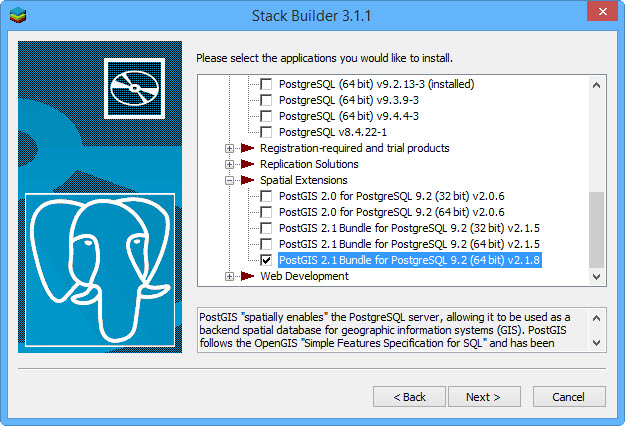Image resolution: width=625 pixels, height=426 pixels.
Task: Click the red arrow icon beside Replication Solutions
Action: pyautogui.click(x=248, y=164)
